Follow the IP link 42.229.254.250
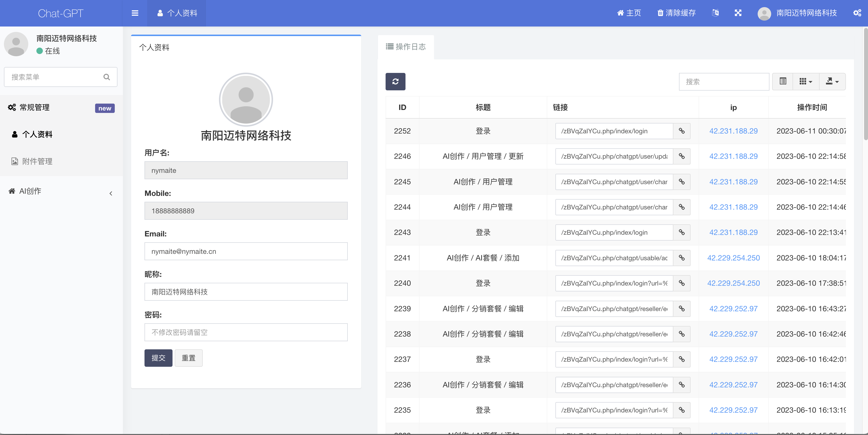This screenshot has width=868, height=435. 733,258
